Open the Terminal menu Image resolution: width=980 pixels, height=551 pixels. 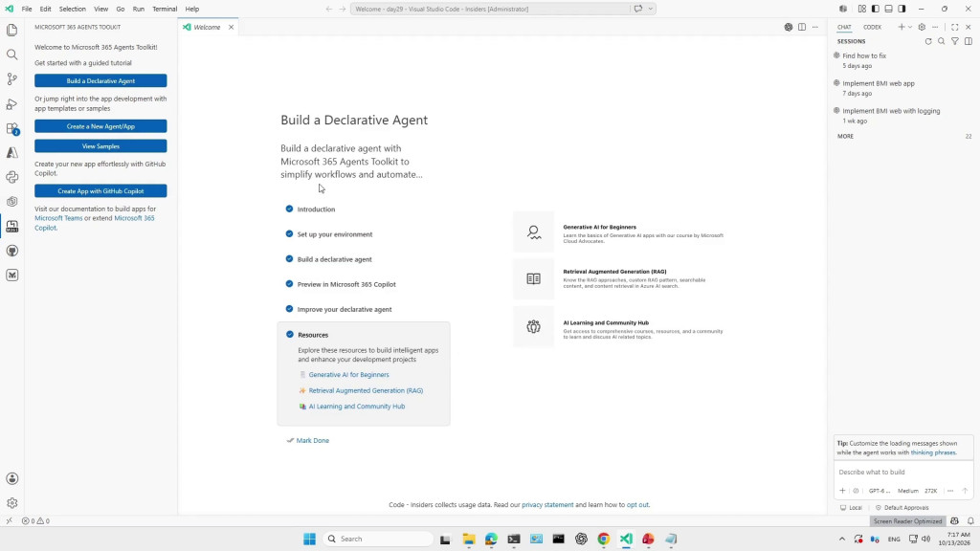point(165,9)
